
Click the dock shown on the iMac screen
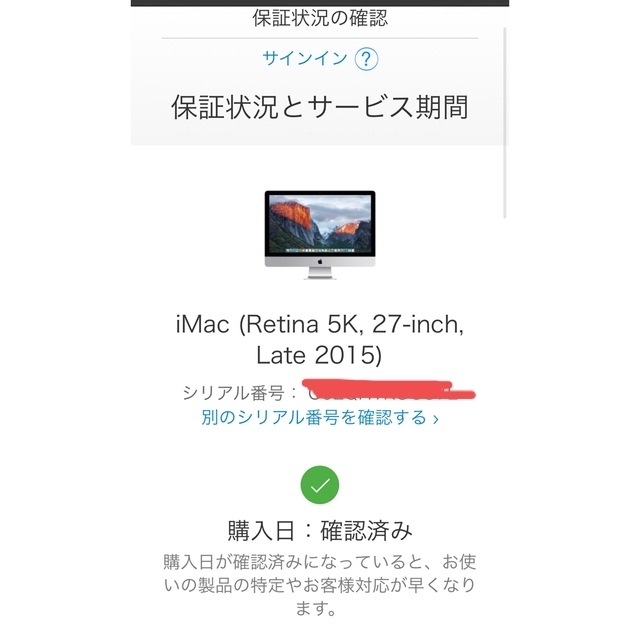click(x=320, y=250)
